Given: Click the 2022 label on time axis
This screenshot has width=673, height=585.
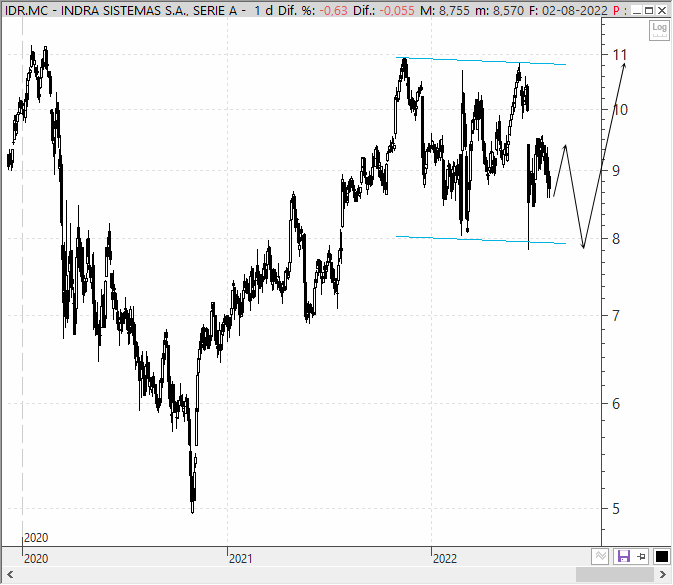Looking at the screenshot, I should tap(445, 558).
